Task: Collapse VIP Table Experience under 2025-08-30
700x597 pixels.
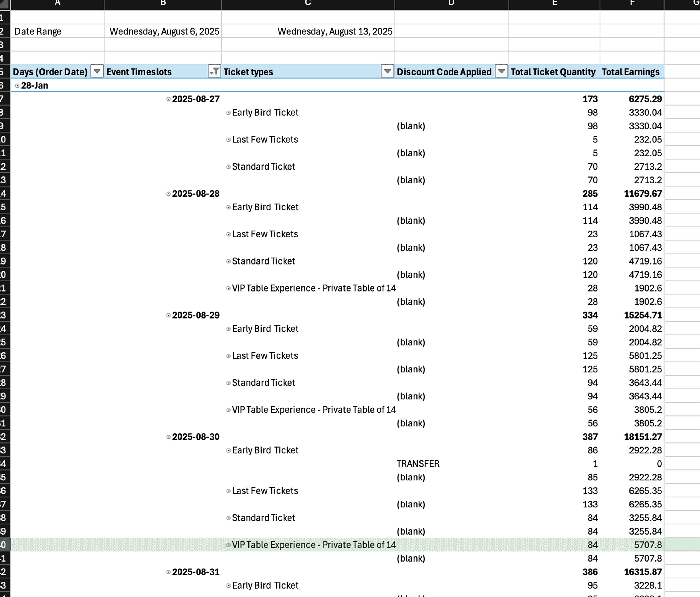Action: (228, 545)
